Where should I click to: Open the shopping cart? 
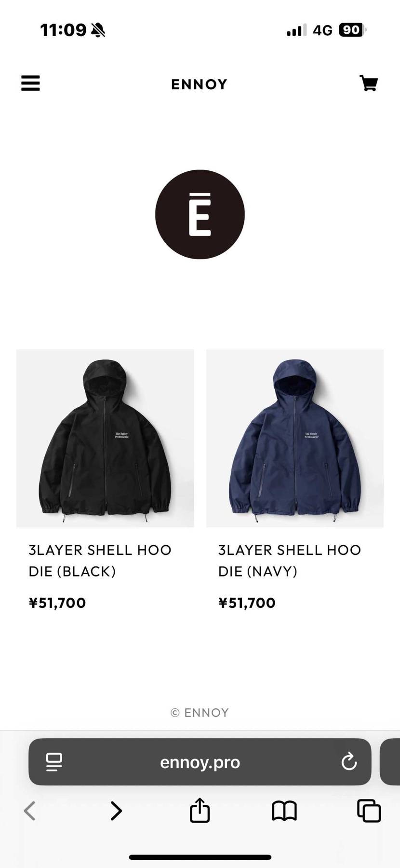(369, 83)
